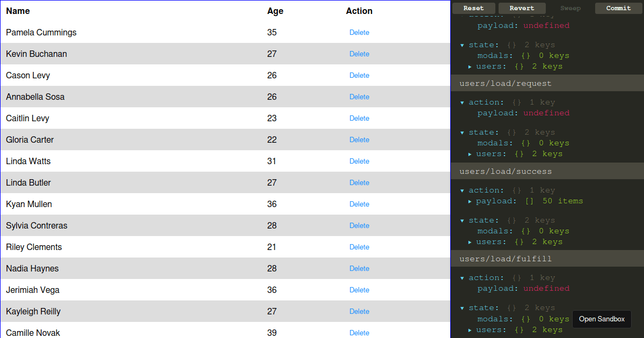This screenshot has width=644, height=338.
Task: Expand payload array in users/load/success
Action: point(470,201)
